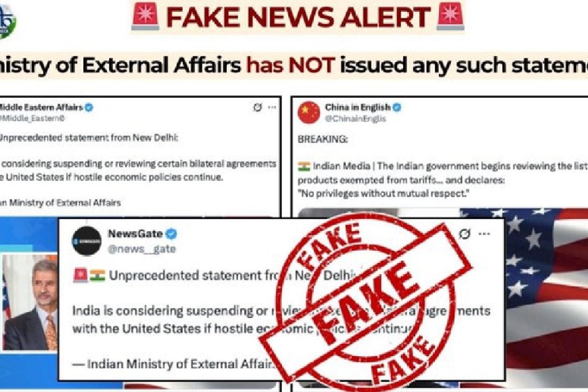This screenshot has width=588, height=392.
Task: Click the China in English flag avatar
Action: click(309, 112)
